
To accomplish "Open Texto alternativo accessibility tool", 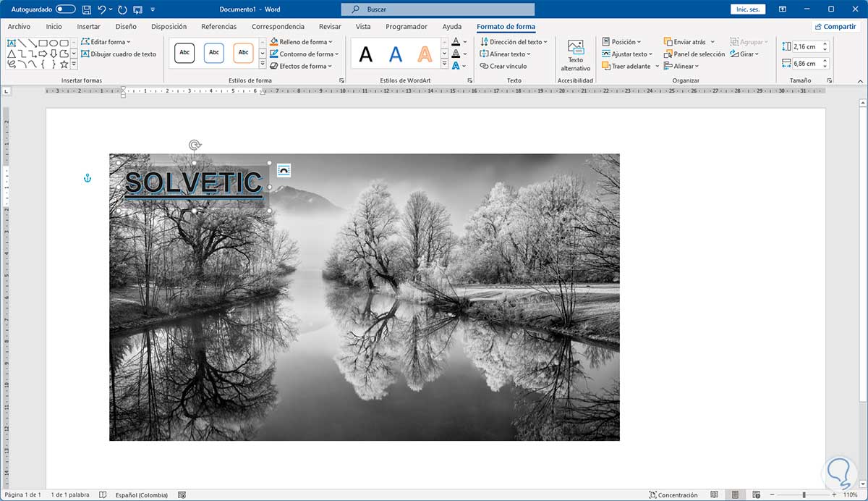I will [x=576, y=56].
